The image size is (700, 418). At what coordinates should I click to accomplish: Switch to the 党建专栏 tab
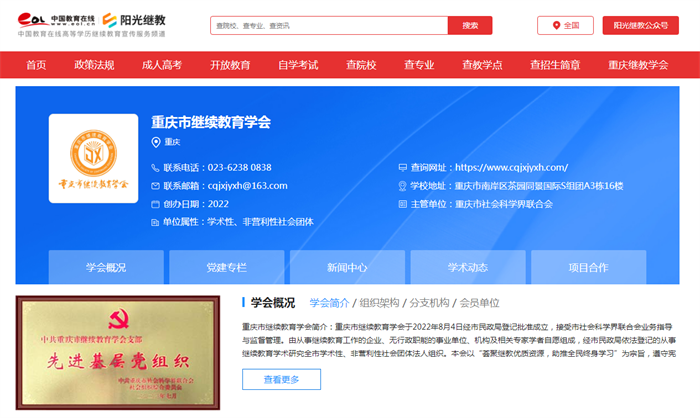click(x=226, y=268)
